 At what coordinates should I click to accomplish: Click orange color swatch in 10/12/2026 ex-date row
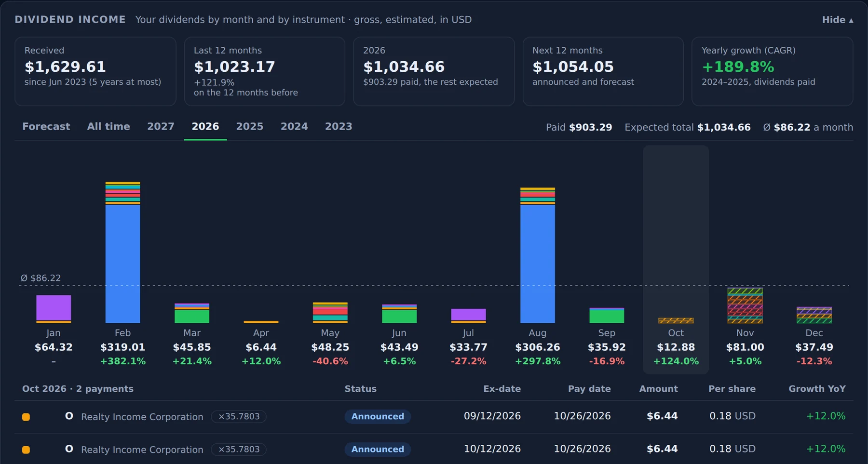pyautogui.click(x=26, y=450)
